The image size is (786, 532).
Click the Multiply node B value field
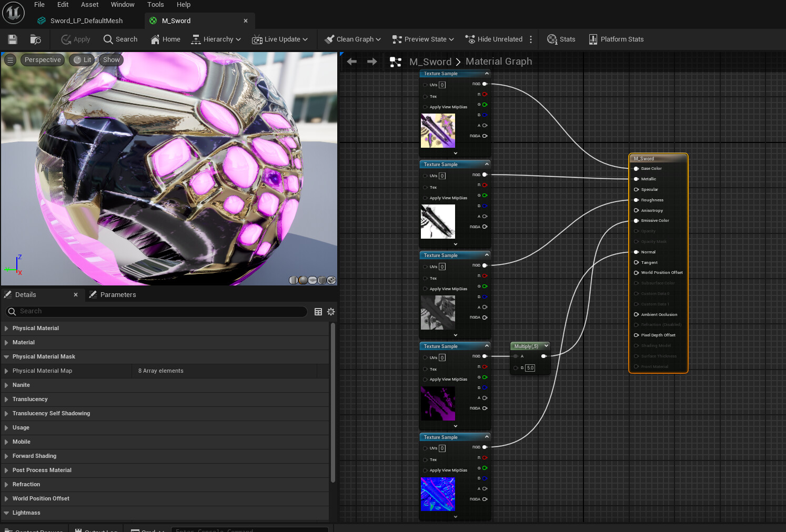point(530,368)
